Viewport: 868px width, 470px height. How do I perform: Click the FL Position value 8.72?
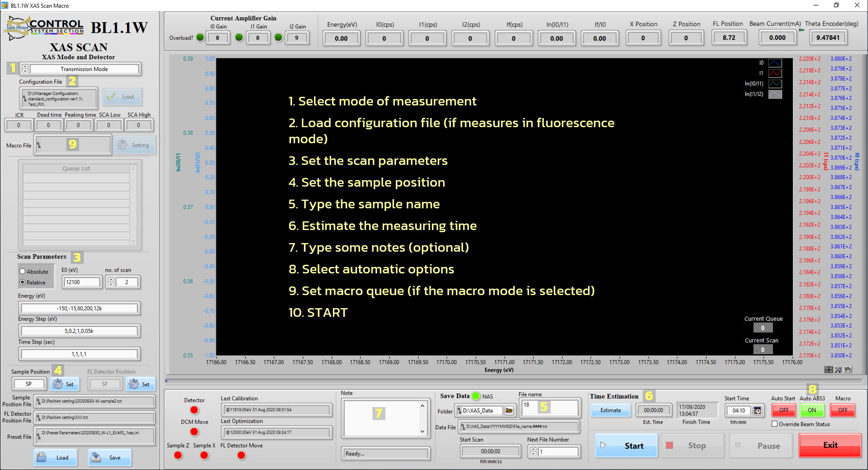(x=729, y=38)
